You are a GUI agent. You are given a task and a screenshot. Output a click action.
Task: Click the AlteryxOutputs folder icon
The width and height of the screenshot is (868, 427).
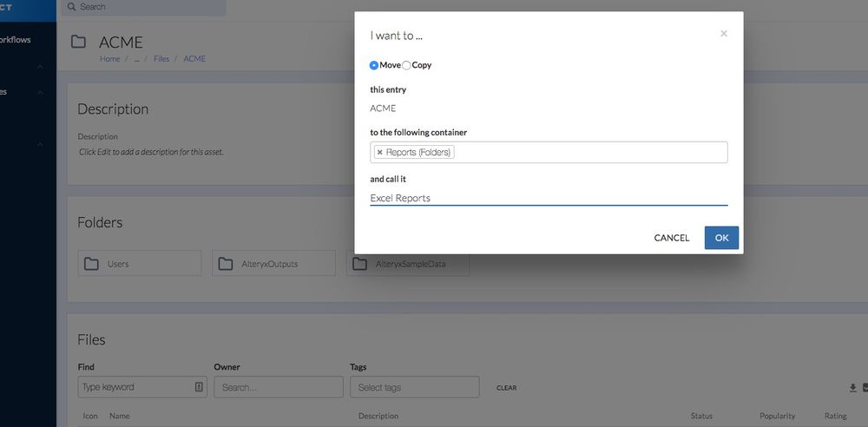point(226,264)
